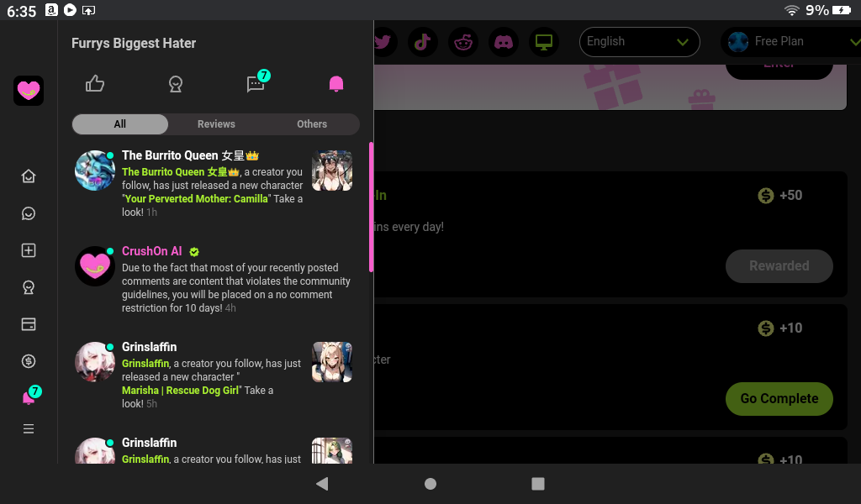861x504 pixels.
Task: Open sidebar memory head icon
Action: [x=29, y=287]
